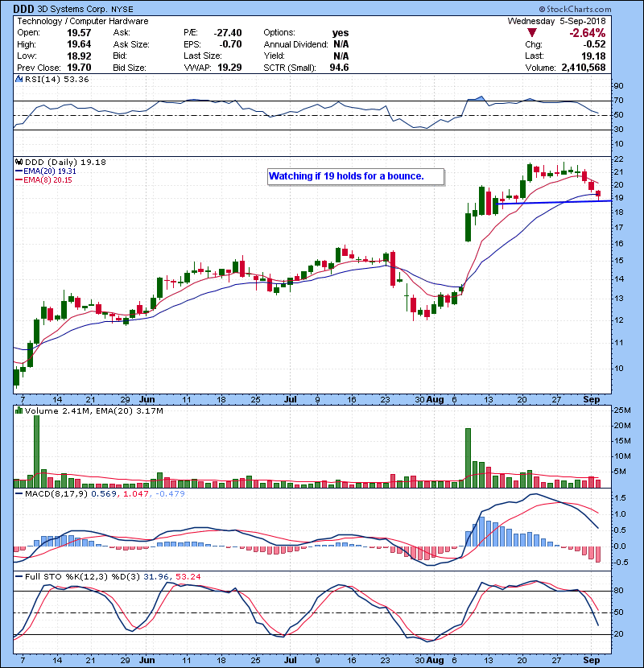Click the 'Volume 2.41M, EMA(20) 3.17M' label
Screen dimensions: 644x668
pyautogui.click(x=93, y=410)
